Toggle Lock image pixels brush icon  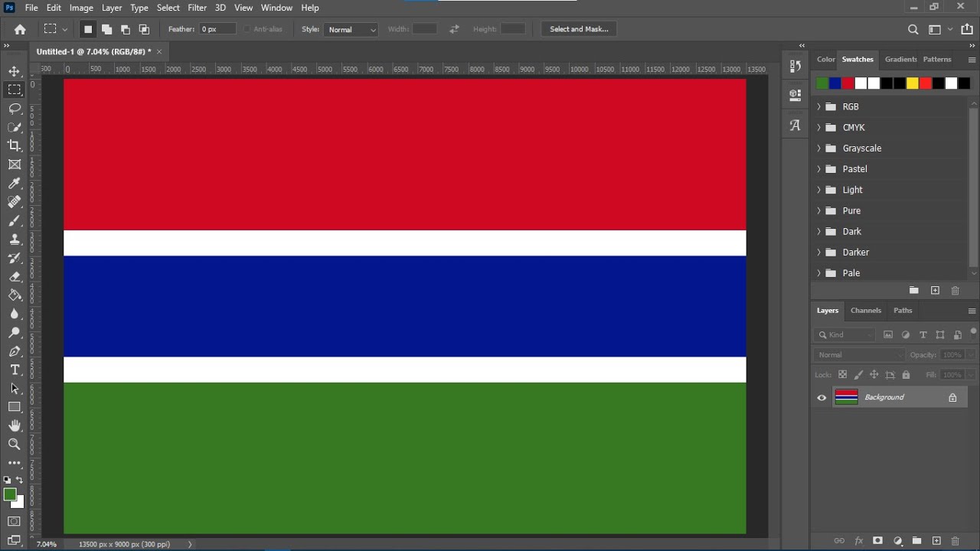click(858, 375)
